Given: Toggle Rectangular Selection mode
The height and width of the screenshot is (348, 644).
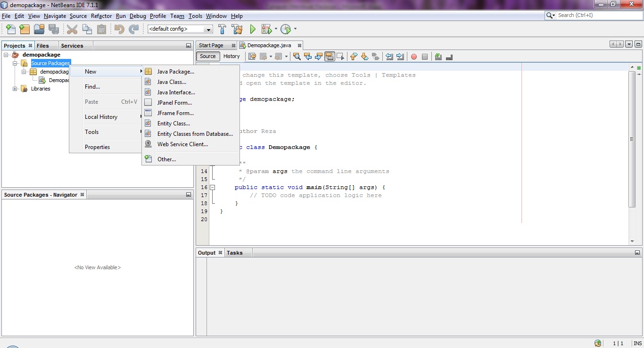Looking at the screenshot, I should click(340, 56).
